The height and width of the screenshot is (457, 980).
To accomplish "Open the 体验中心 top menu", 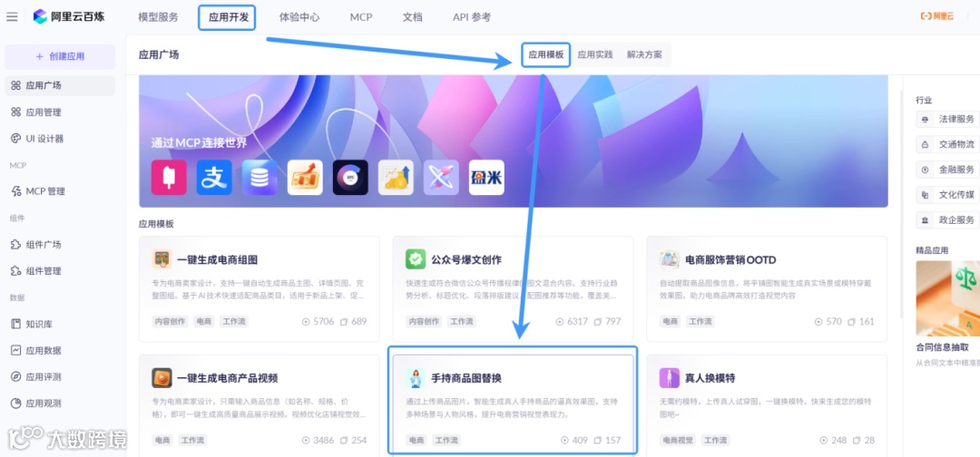I will point(299,17).
